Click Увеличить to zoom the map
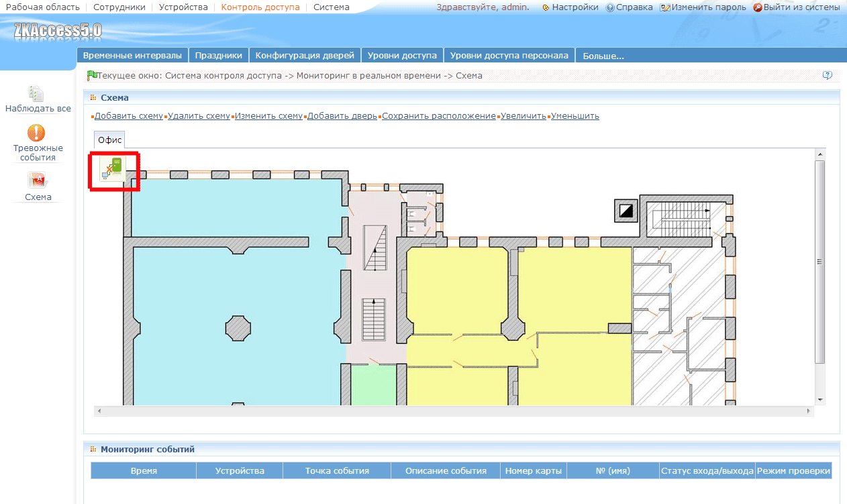 (523, 116)
